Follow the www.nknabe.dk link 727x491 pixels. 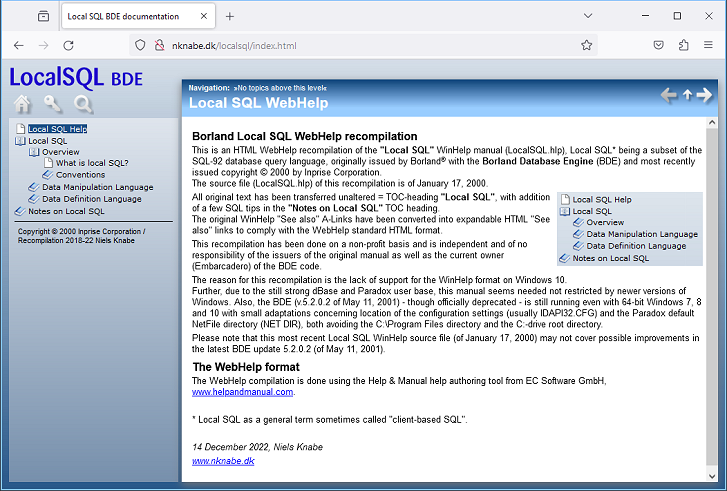[223, 461]
